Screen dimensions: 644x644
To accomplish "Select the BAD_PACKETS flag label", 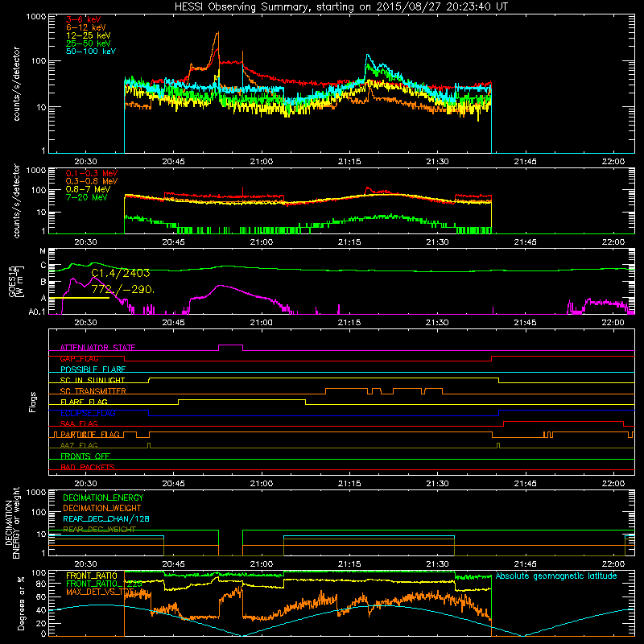I will tap(88, 467).
